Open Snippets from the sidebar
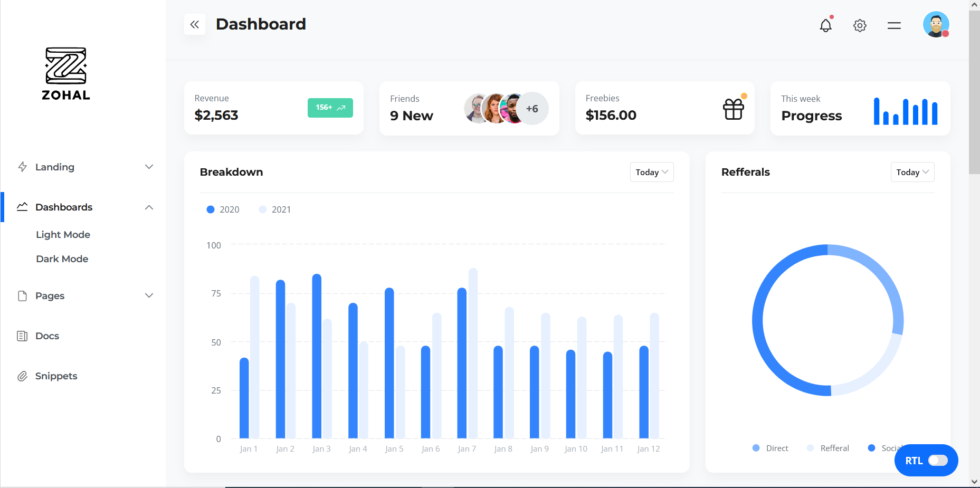The width and height of the screenshot is (980, 488). click(x=56, y=376)
